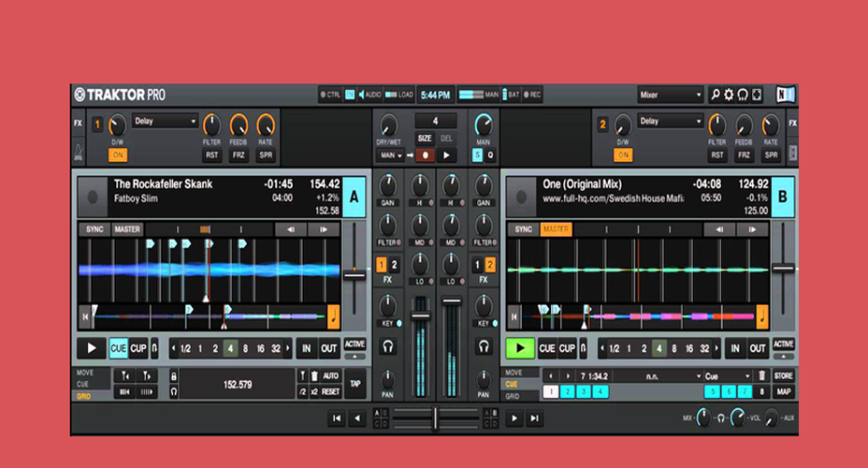
Task: Open FX unit 1 Delay effect dropdown
Action: 165,121
